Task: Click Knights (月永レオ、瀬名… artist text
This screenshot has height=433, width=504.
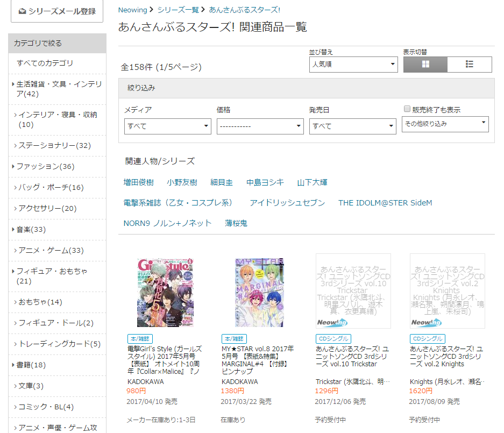Action: (x=447, y=382)
